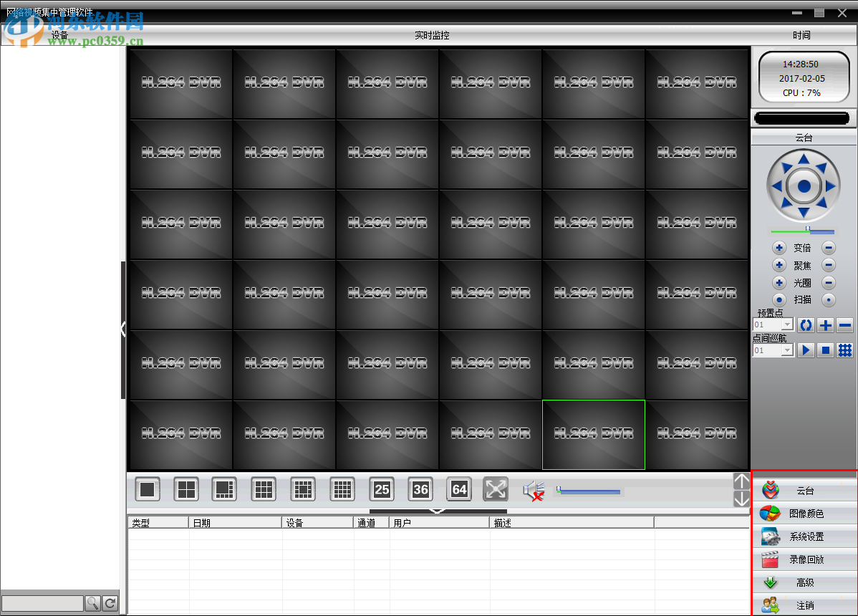Click the device search field
Viewport: 858px width, 616px height.
point(42,603)
